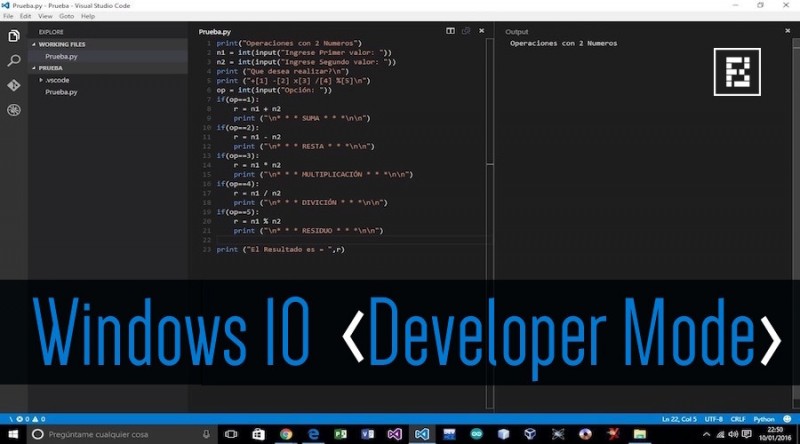
Task: Click the errors count in status bar
Action: pos(23,419)
